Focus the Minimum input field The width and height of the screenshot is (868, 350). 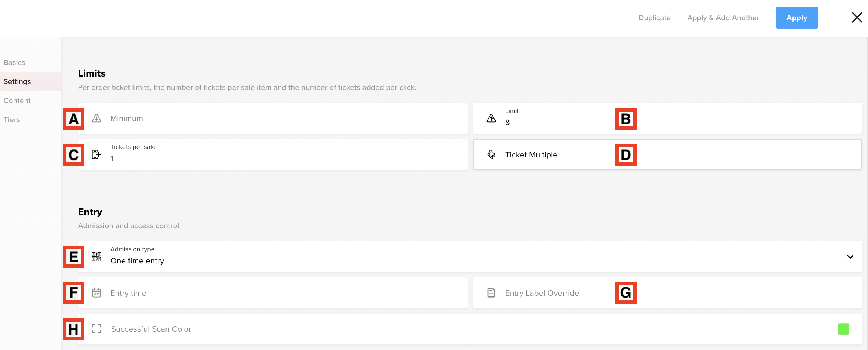click(273, 118)
